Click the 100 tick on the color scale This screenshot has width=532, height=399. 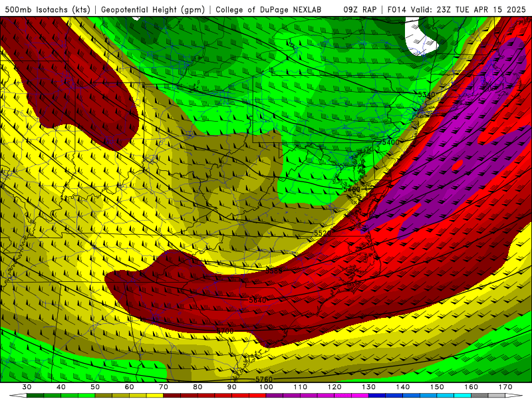(x=266, y=387)
